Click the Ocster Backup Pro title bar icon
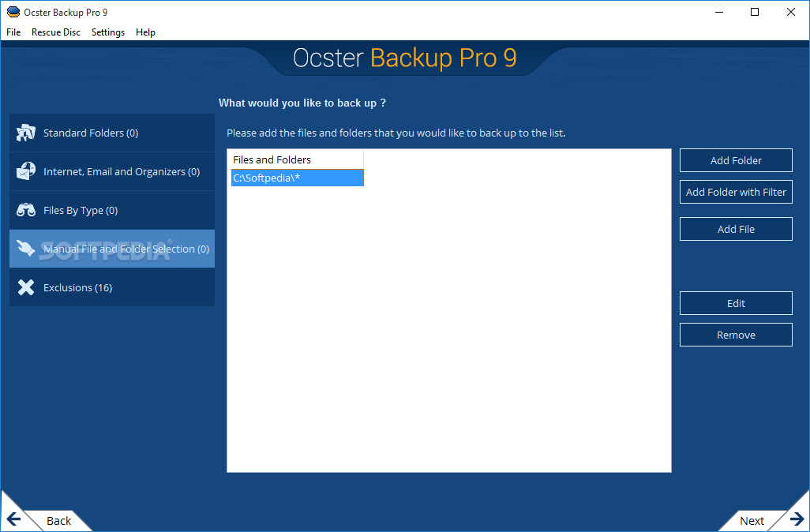Image resolution: width=810 pixels, height=532 pixels. [13, 12]
